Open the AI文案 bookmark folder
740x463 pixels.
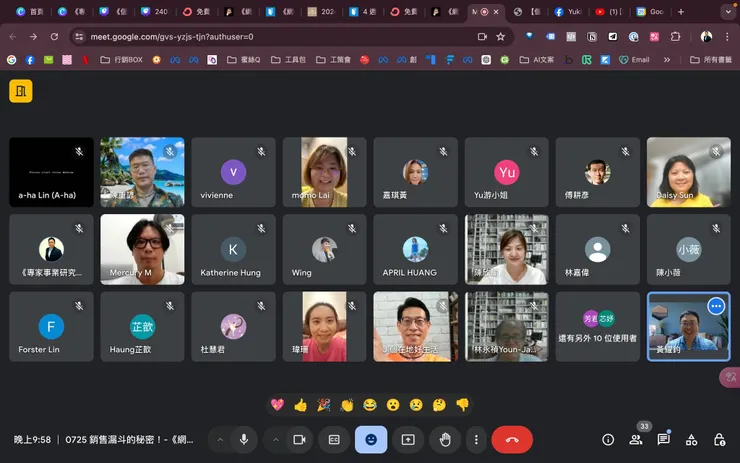click(x=537, y=59)
